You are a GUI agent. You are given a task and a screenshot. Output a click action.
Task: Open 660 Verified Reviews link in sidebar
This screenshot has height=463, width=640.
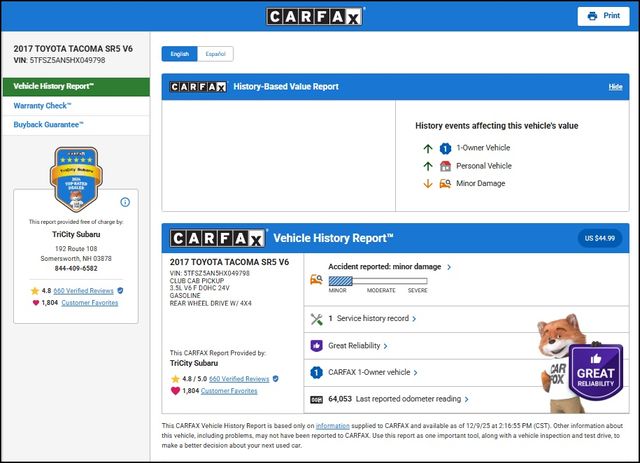coord(84,290)
